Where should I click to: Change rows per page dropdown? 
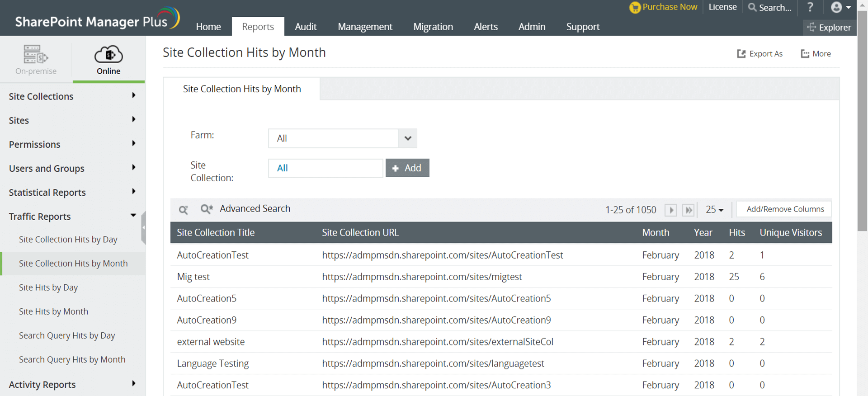pyautogui.click(x=714, y=210)
